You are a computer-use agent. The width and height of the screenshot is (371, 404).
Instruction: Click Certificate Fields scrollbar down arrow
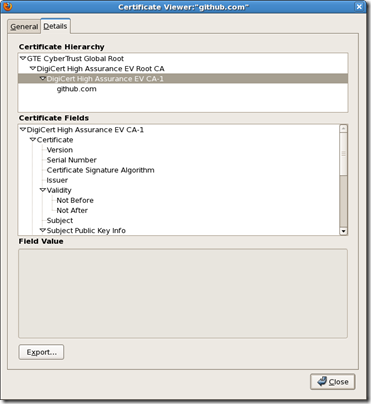(343, 231)
